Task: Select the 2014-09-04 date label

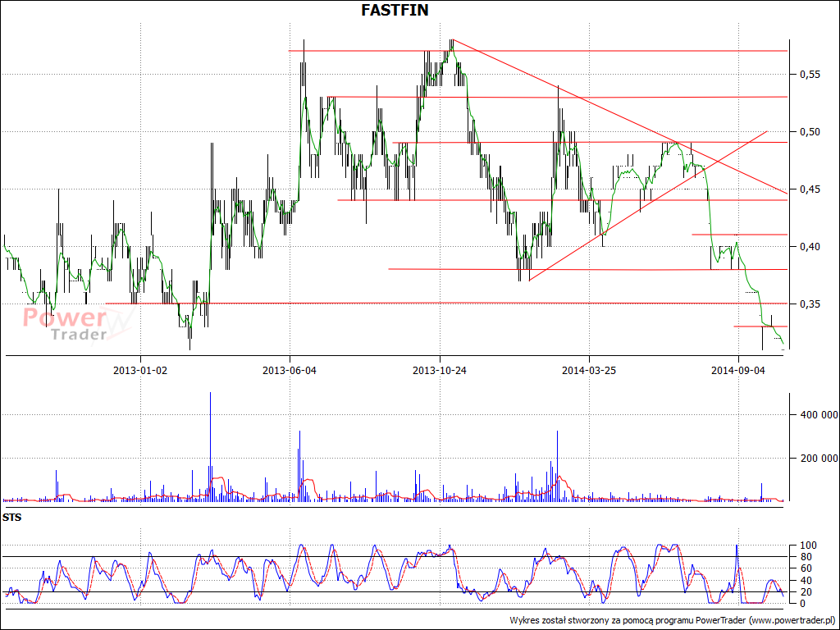Action: [738, 370]
